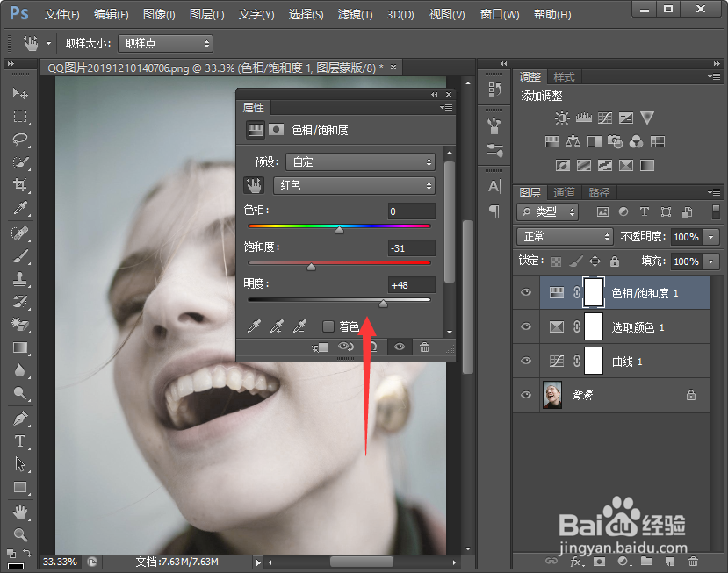Open the Layers panel flyout menu
The width and height of the screenshot is (728, 573).
coord(714,192)
